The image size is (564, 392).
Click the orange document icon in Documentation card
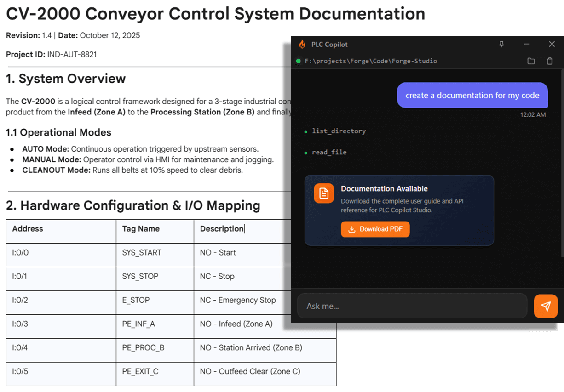click(x=324, y=193)
